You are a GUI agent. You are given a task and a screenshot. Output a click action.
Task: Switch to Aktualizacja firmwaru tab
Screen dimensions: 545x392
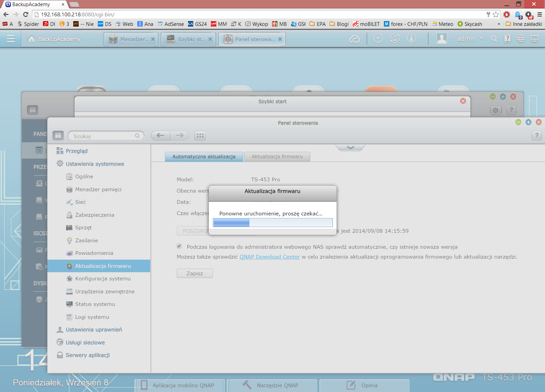pyautogui.click(x=277, y=157)
